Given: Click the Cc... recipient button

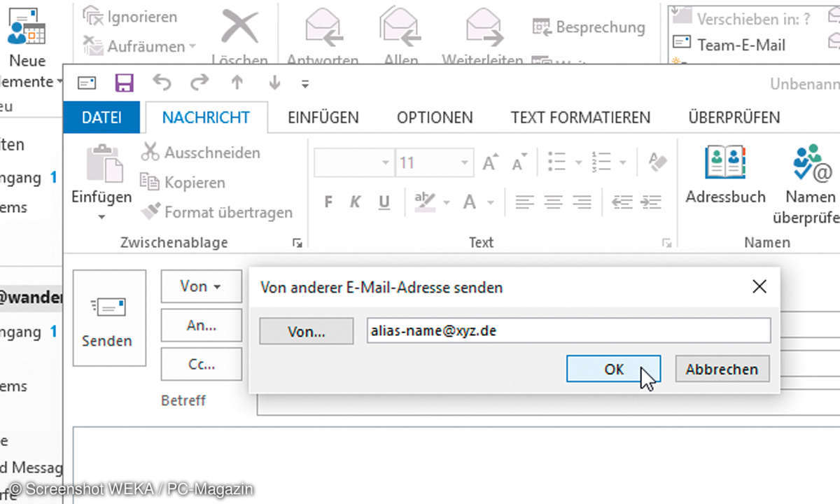Looking at the screenshot, I should click(x=201, y=364).
